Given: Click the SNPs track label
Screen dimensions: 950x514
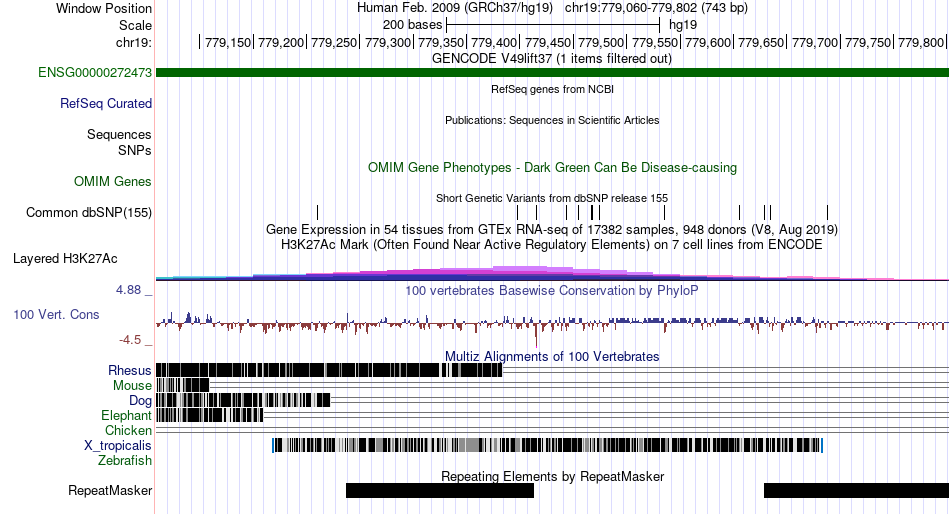Looking at the screenshot, I should pos(135,150).
